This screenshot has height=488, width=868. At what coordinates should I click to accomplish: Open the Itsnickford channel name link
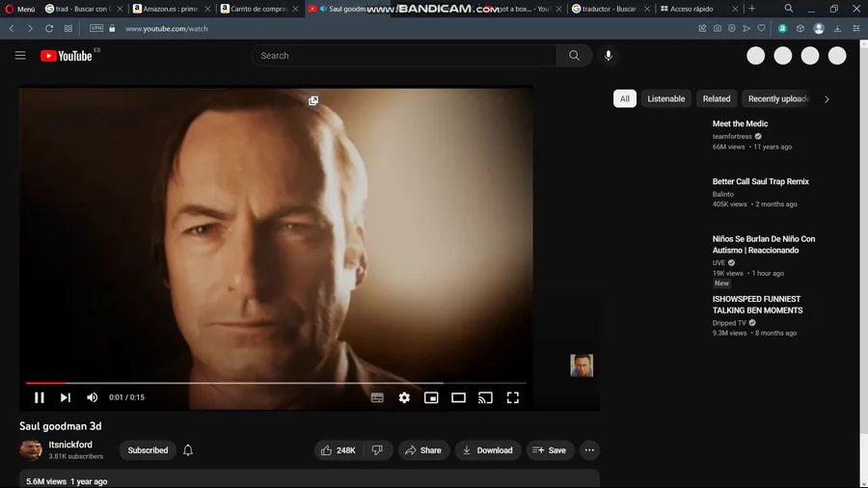pyautogui.click(x=70, y=445)
